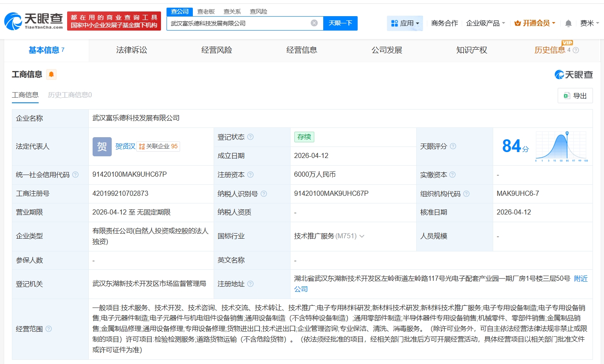Click help icon next to 天眼评分
This screenshot has height=364, width=604.
(x=453, y=146)
